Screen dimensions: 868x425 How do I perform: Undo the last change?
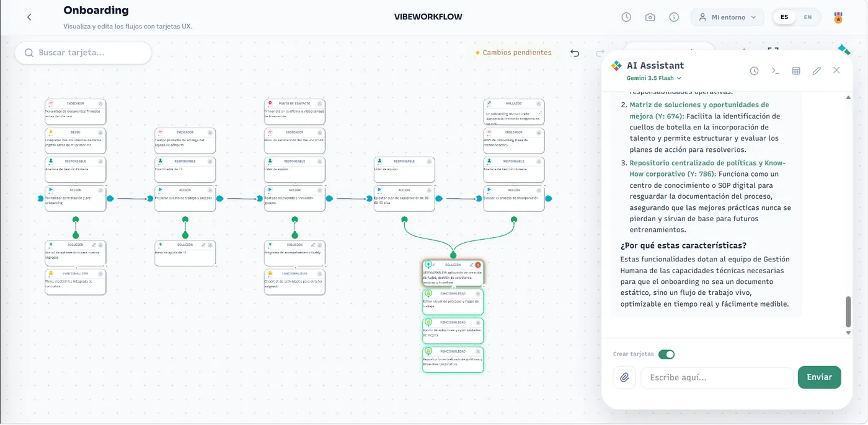(575, 53)
